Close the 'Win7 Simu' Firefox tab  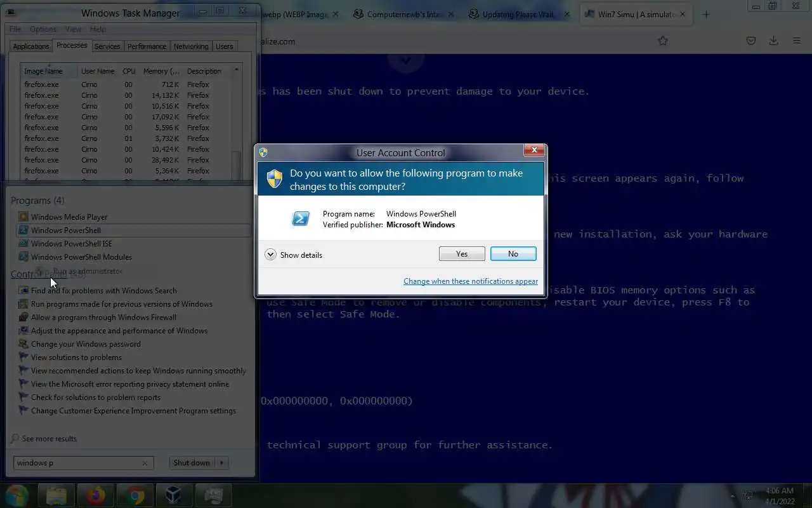[x=684, y=14]
